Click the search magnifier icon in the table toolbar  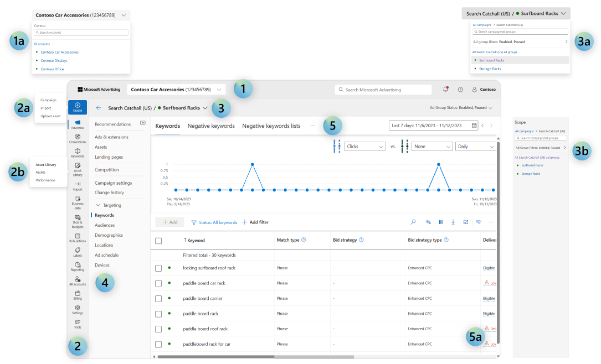413,222
